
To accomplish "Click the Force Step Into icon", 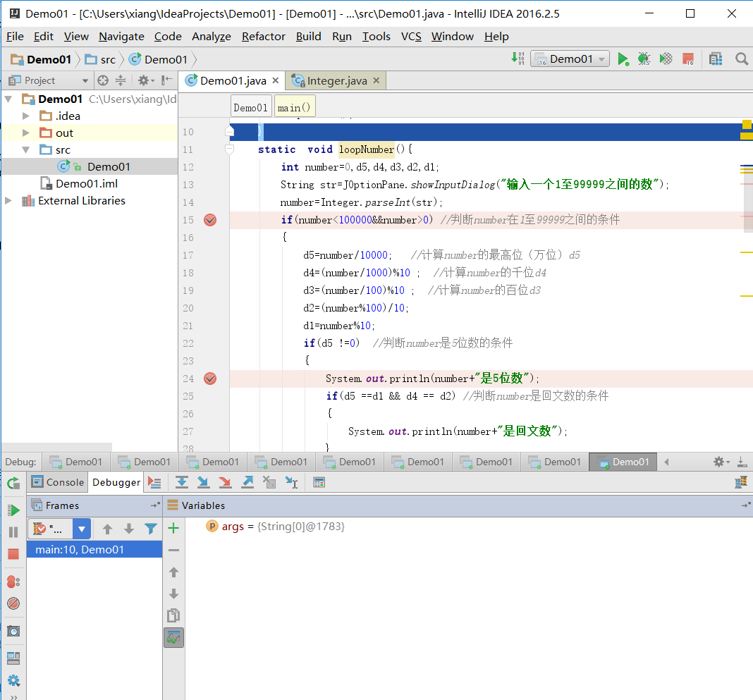I will click(x=225, y=482).
